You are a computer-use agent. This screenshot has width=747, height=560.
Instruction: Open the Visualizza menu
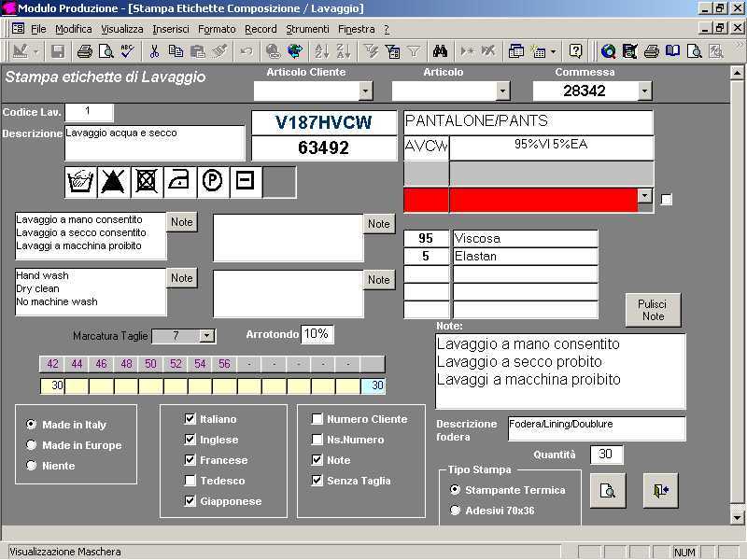[122, 29]
